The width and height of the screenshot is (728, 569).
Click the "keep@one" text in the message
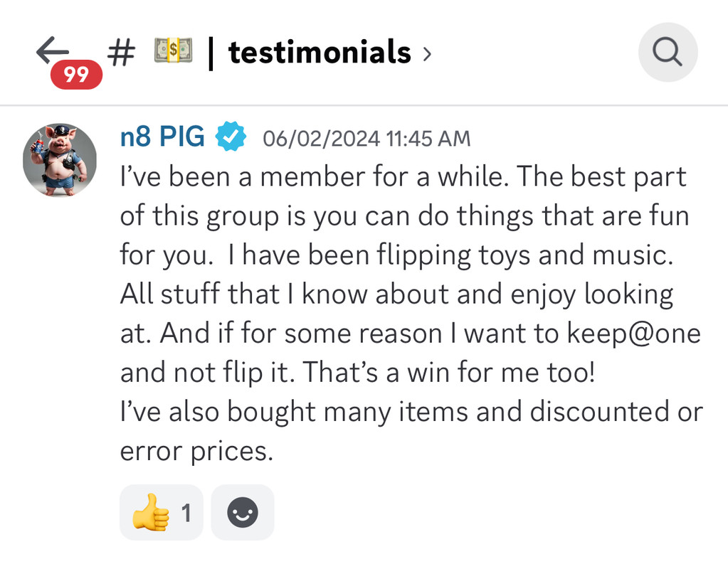(x=634, y=334)
